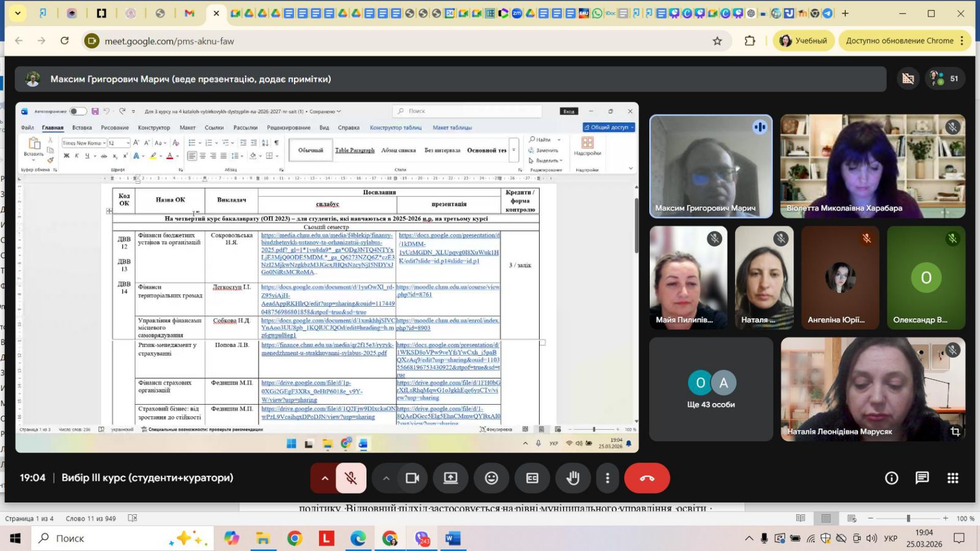The height and width of the screenshot is (551, 980).
Task: Go back to the previous page in Chrome
Action: [x=19, y=41]
